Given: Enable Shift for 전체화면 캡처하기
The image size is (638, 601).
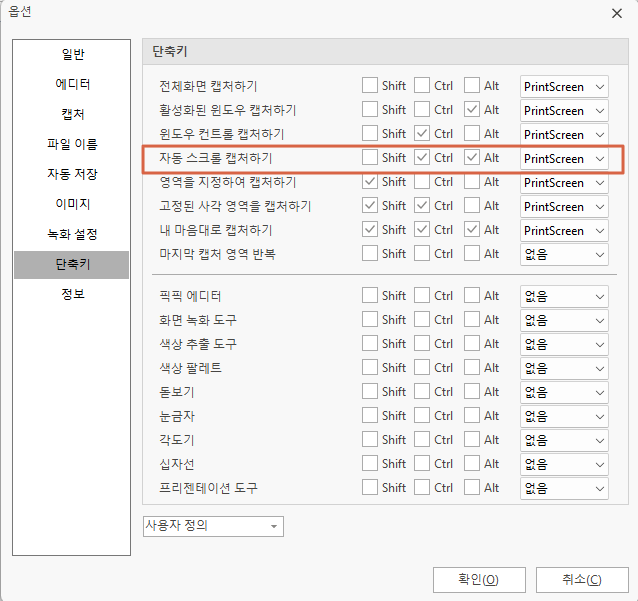Looking at the screenshot, I should pyautogui.click(x=369, y=85).
